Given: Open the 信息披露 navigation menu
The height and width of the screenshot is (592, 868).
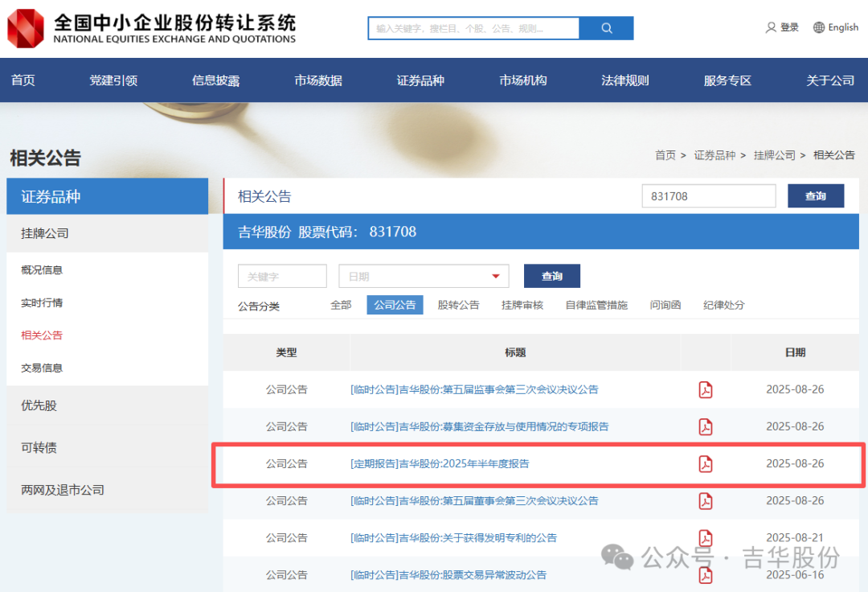Looking at the screenshot, I should tap(215, 80).
